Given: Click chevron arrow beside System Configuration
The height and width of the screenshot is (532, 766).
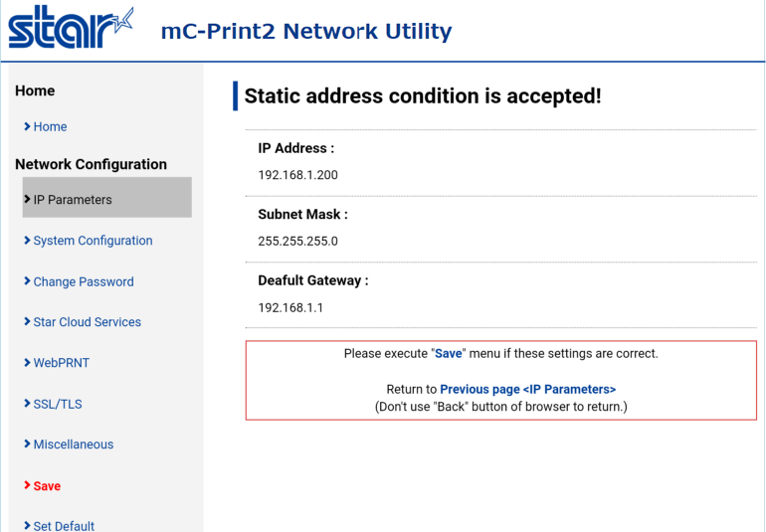Looking at the screenshot, I should 27,241.
